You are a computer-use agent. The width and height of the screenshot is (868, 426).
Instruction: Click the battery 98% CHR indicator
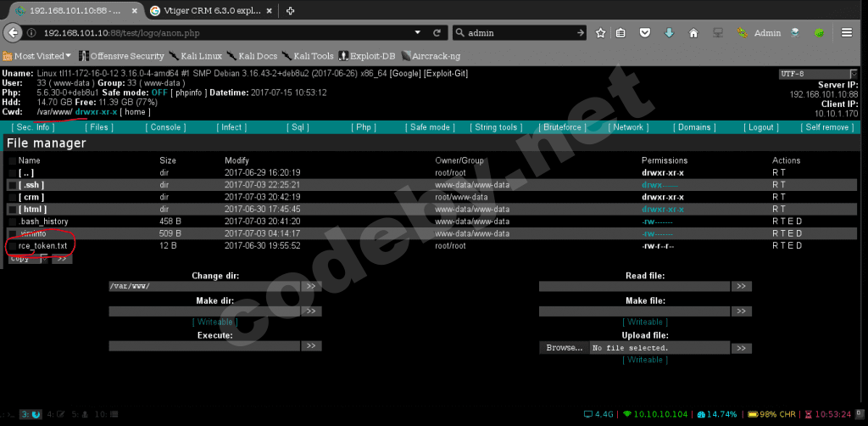tap(771, 414)
